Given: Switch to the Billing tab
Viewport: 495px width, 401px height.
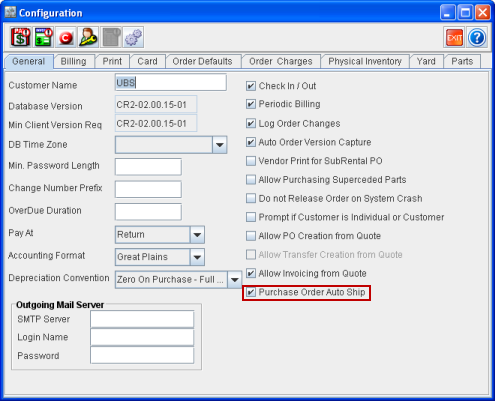Looking at the screenshot, I should 74,62.
